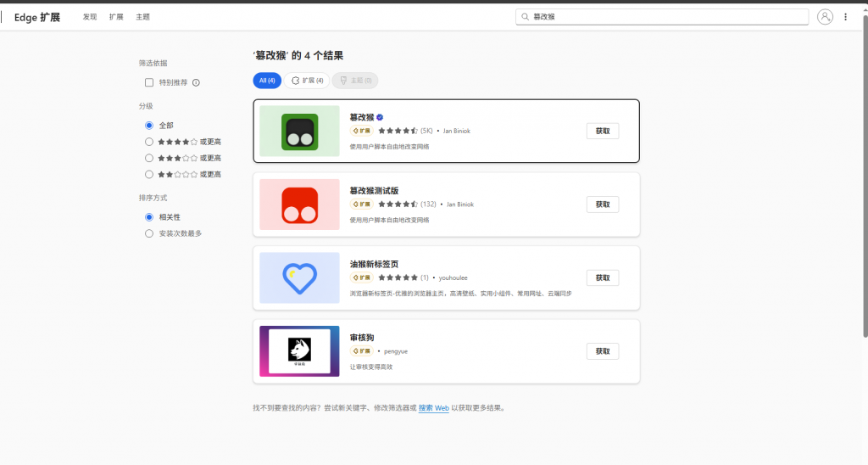The height and width of the screenshot is (465, 868).
Task: Switch to the 扩展 (4) filter tab
Action: coord(307,81)
